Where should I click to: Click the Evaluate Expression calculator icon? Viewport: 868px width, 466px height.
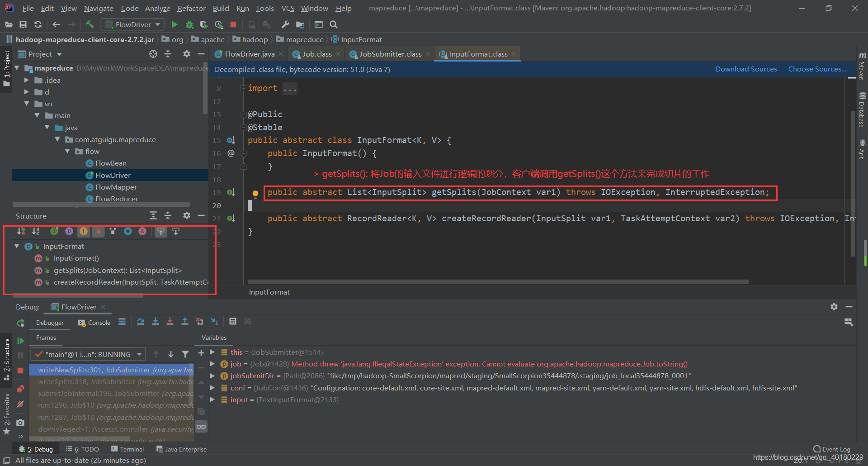point(233,322)
